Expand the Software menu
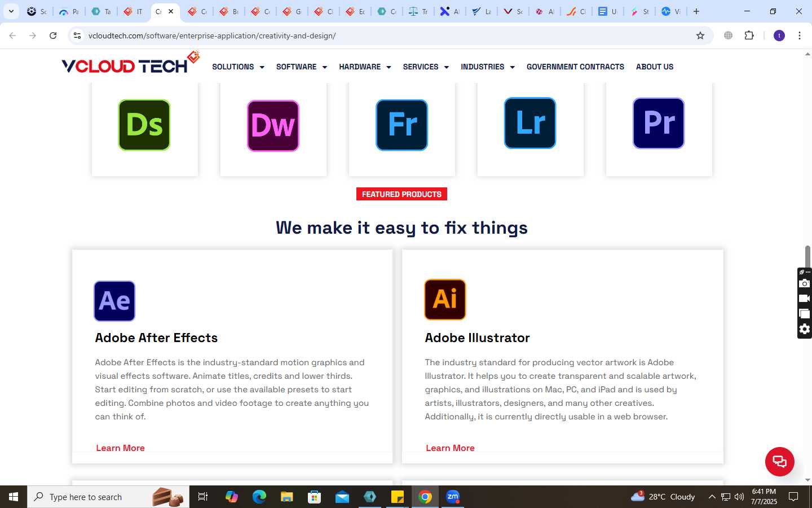 click(x=302, y=67)
